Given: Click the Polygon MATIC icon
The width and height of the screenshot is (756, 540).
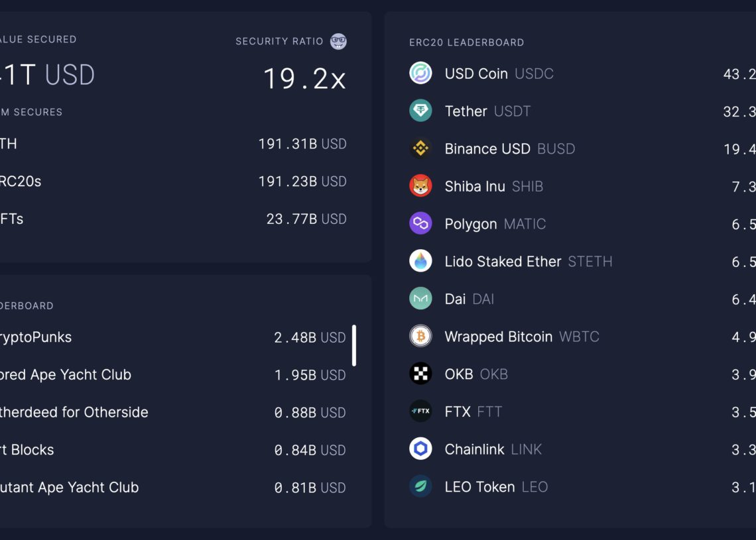Looking at the screenshot, I should tap(420, 224).
